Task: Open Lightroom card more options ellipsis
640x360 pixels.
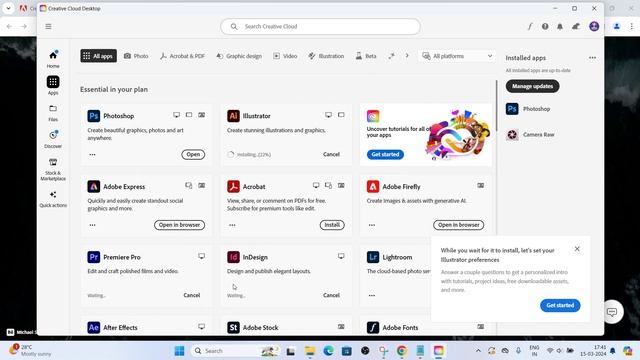Action: (372, 296)
